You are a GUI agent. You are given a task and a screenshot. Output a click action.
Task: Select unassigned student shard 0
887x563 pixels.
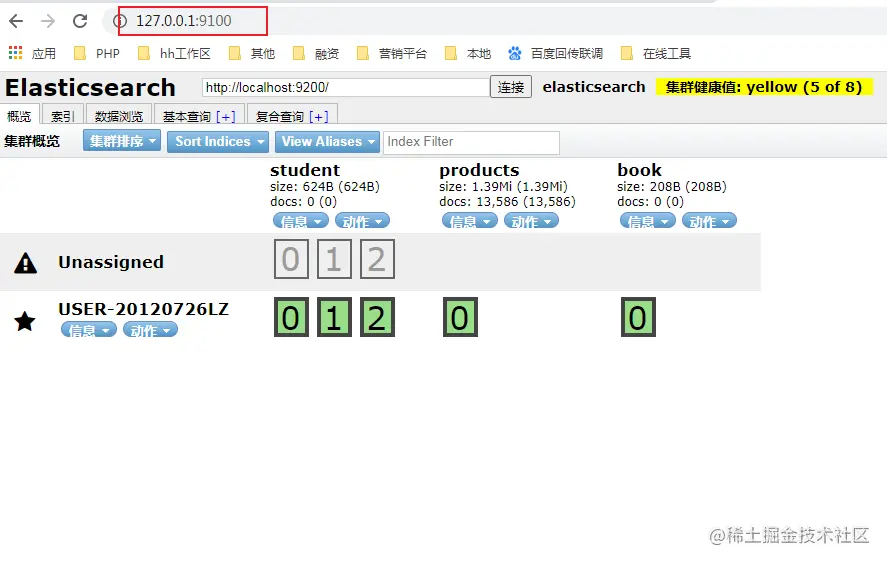[291, 259]
